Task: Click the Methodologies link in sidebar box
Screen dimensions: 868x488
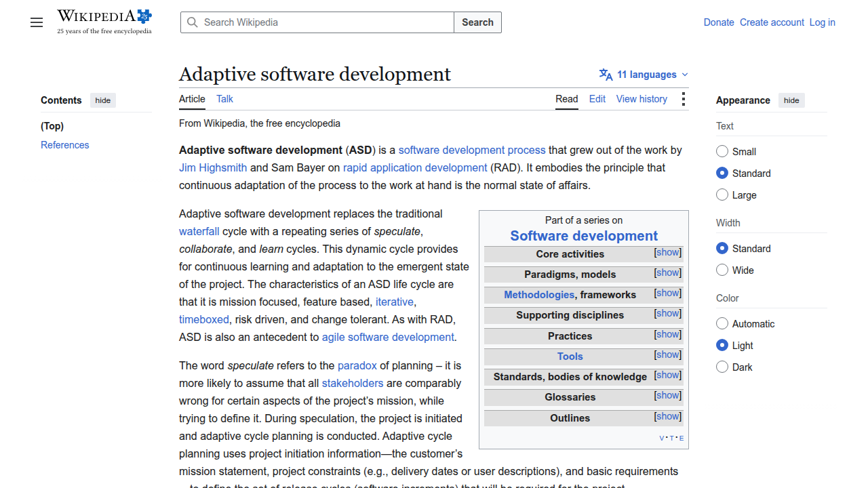Action: pyautogui.click(x=539, y=295)
